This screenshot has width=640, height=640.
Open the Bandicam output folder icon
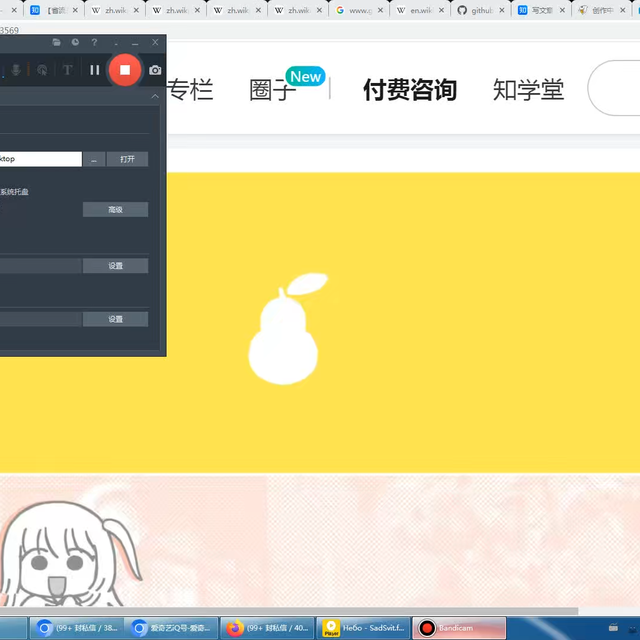click(57, 43)
